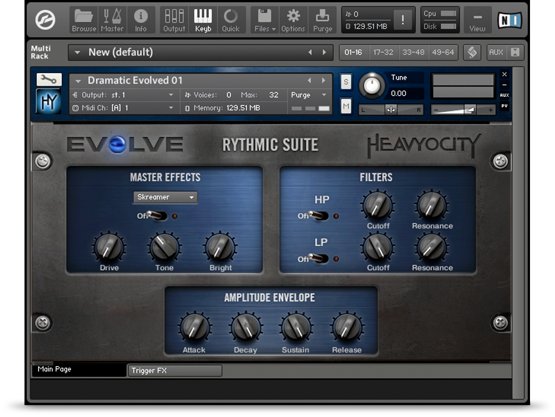
Task: Open the Quick load panel
Action: 230,20
